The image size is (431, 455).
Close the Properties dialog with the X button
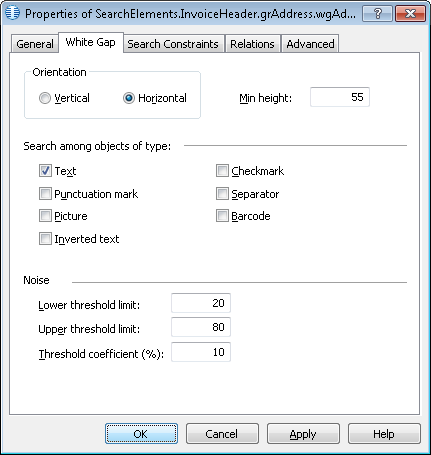(410, 14)
